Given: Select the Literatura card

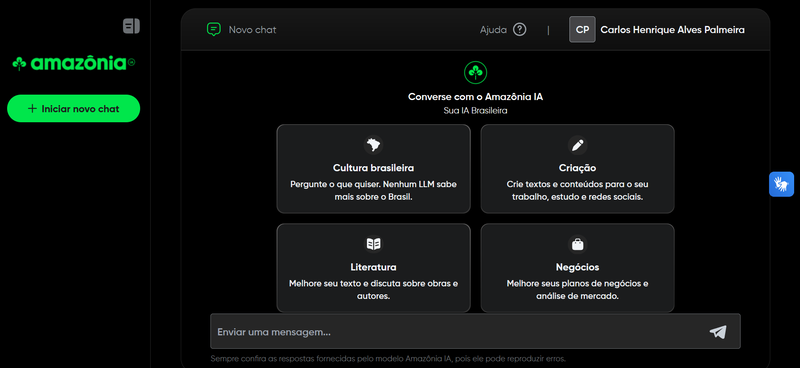Looking at the screenshot, I should (373, 267).
